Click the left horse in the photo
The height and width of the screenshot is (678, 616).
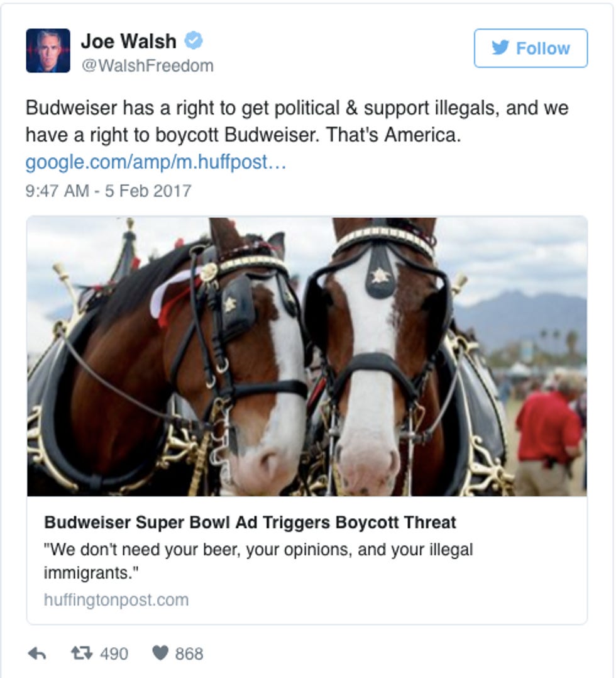pyautogui.click(x=173, y=359)
